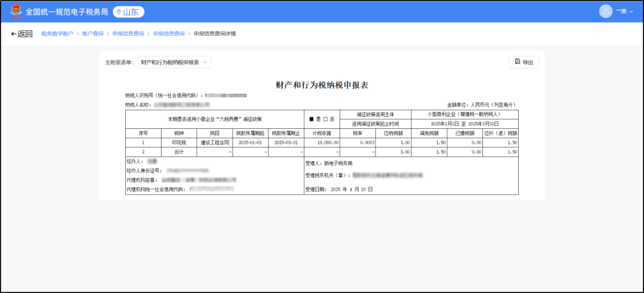Switch region using the 山东 selector

pyautogui.click(x=129, y=12)
